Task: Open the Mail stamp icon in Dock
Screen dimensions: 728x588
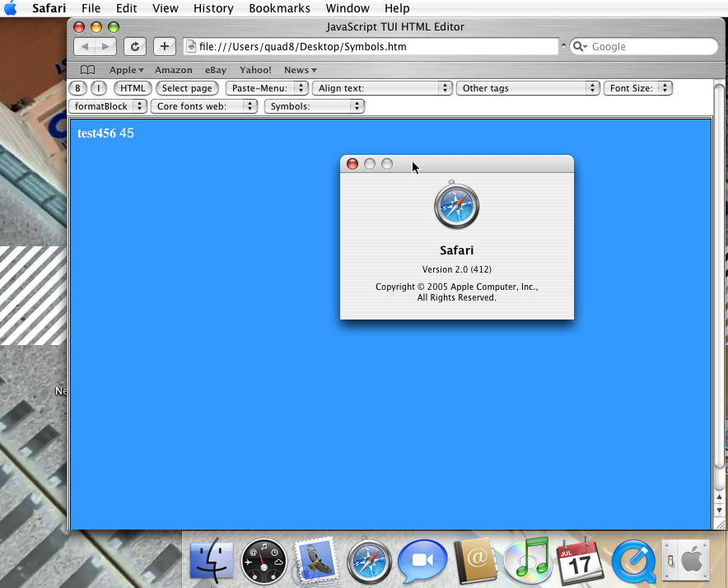Action: (316, 560)
